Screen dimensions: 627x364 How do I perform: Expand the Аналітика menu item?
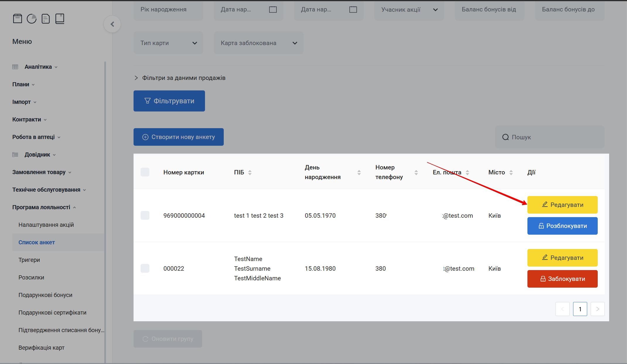tap(38, 67)
